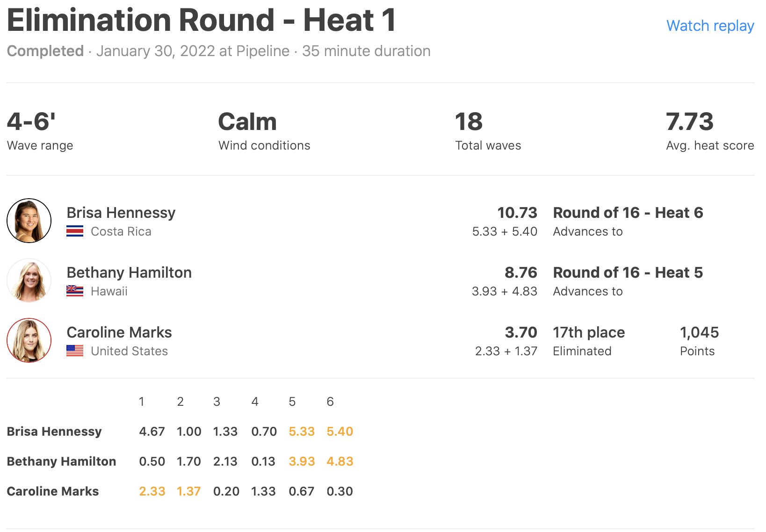Select Caroline Marks's name in results
Viewport: 766px width, 532px height.
tap(119, 332)
